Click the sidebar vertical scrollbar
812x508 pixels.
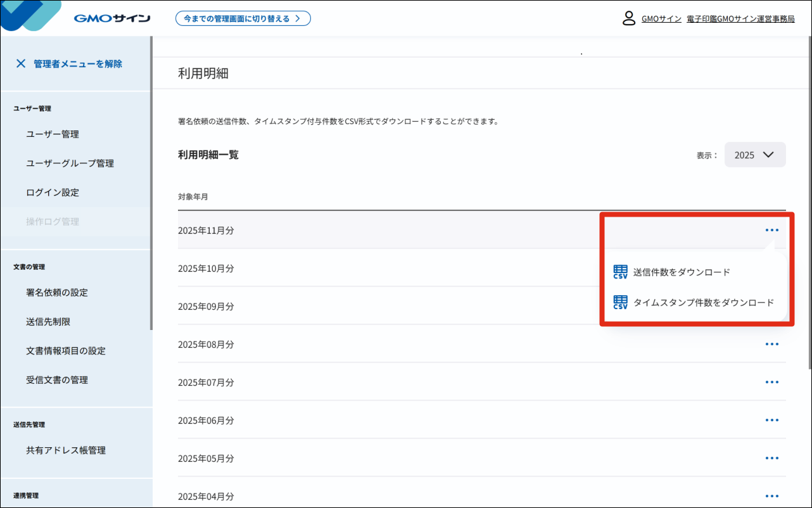[151, 184]
